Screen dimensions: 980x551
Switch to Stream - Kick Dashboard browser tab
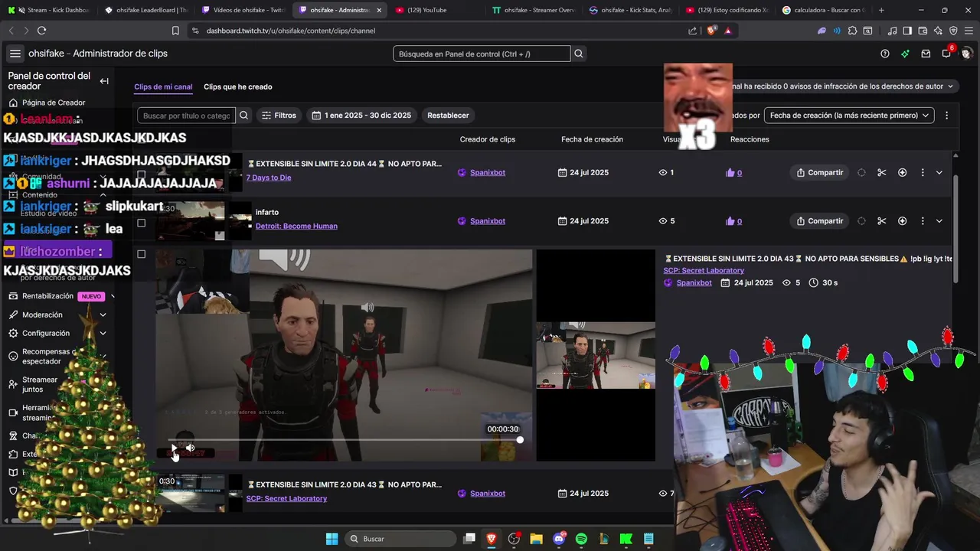pos(49,10)
